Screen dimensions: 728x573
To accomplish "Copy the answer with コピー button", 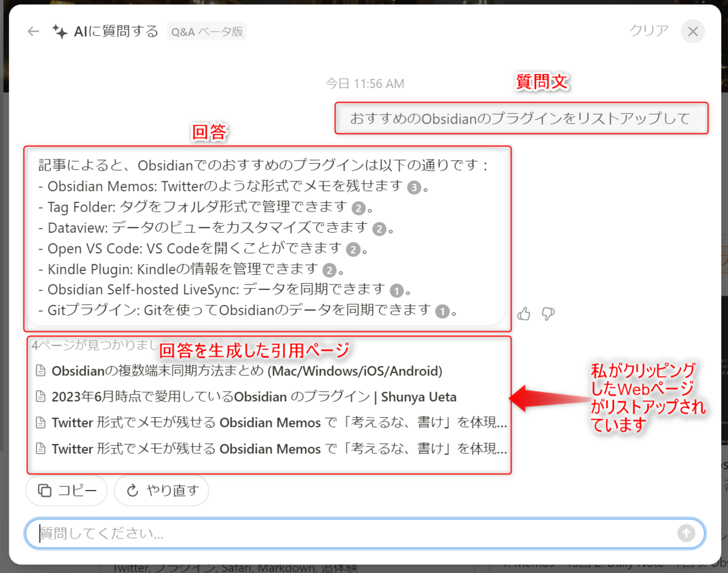I will (x=67, y=491).
